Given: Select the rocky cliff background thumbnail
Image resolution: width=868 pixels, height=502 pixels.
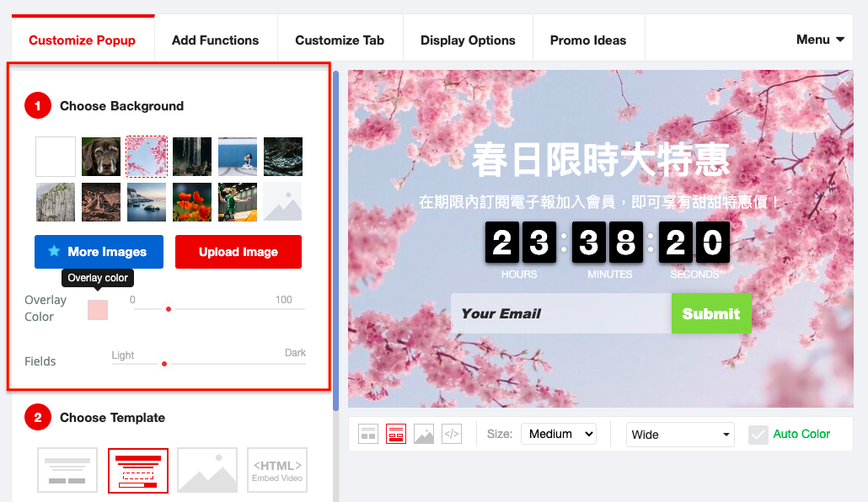Looking at the screenshot, I should 56,202.
